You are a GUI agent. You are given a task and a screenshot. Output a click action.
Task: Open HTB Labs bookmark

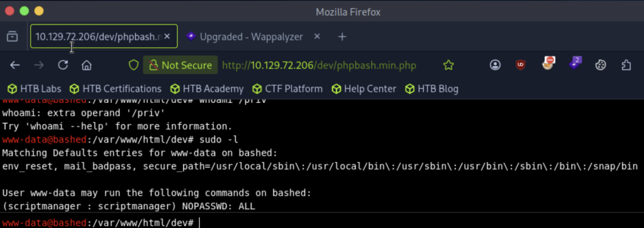[34, 89]
